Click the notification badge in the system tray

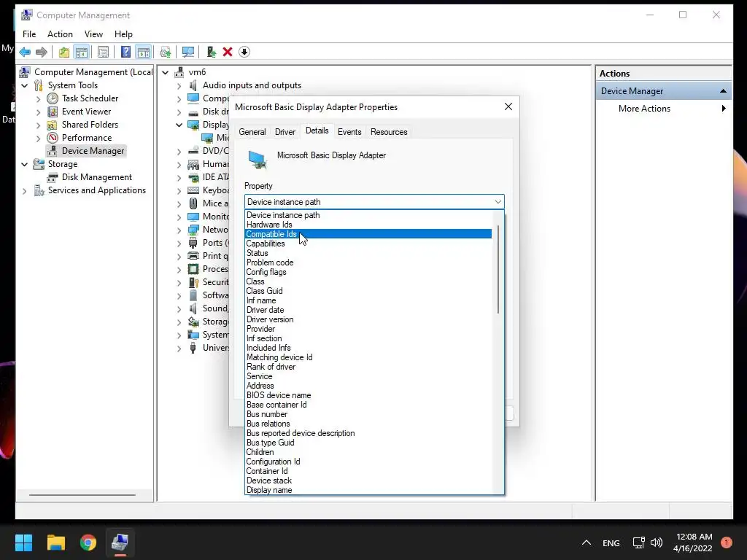[727, 542]
